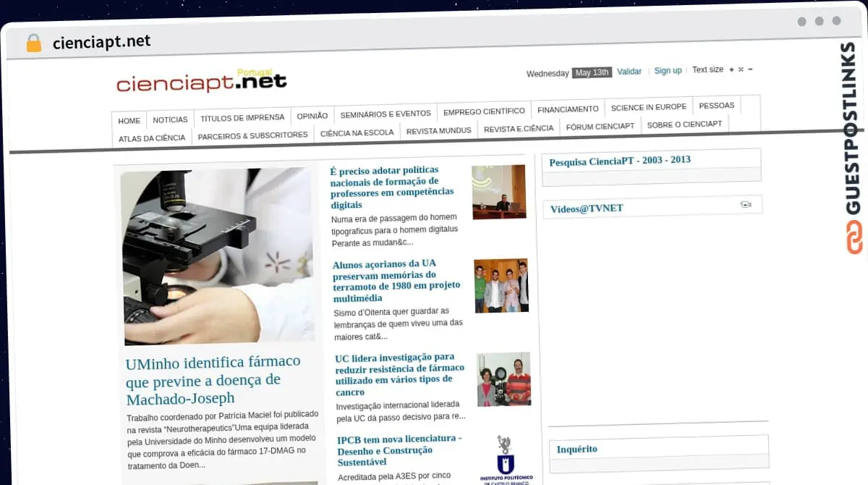Click the summary starting 'Investigação internacional liderada'
Screen dimensions: 868x485
[x=401, y=410]
